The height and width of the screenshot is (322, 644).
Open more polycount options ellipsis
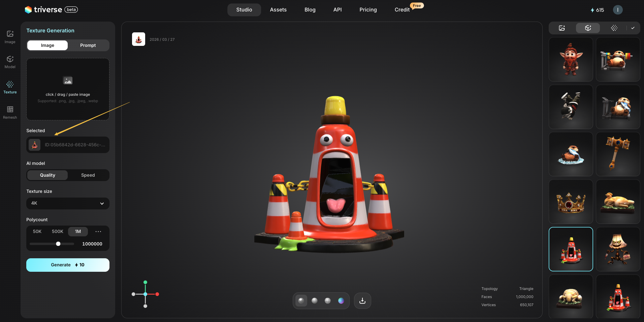98,231
